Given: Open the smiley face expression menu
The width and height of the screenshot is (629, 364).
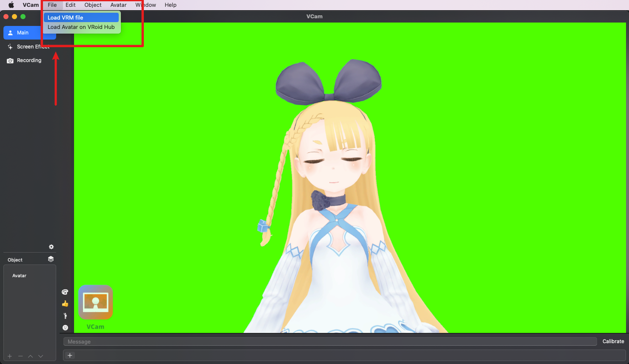Looking at the screenshot, I should point(65,327).
